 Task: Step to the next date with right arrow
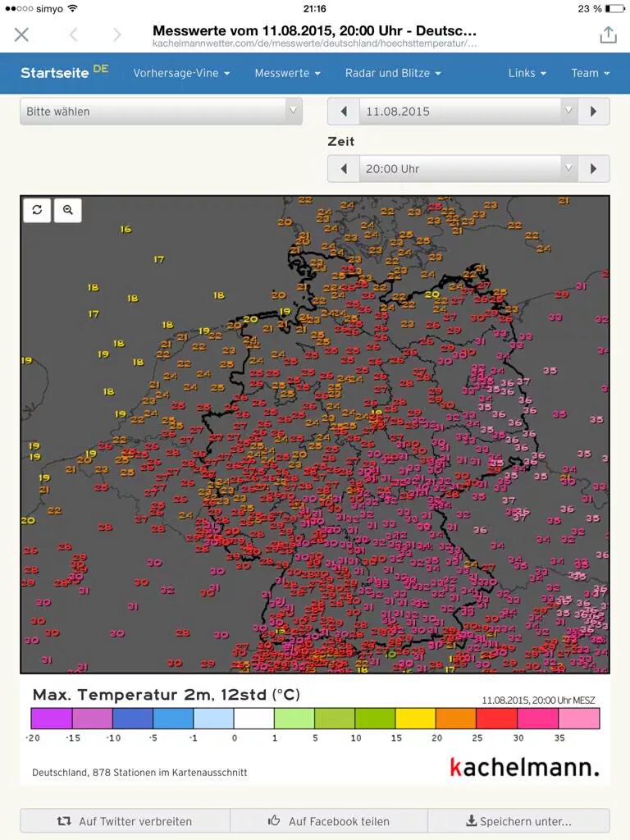tap(594, 112)
